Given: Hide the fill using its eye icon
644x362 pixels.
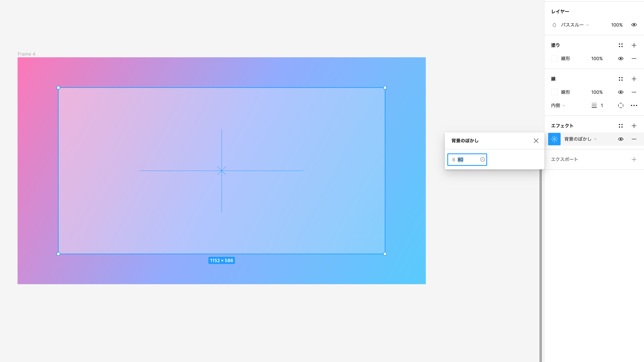Looking at the screenshot, I should pos(621,59).
